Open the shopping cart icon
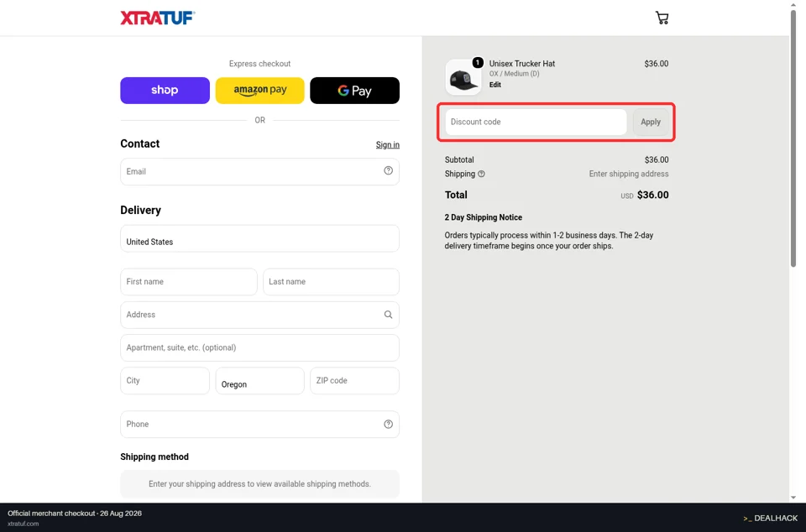 [662, 18]
